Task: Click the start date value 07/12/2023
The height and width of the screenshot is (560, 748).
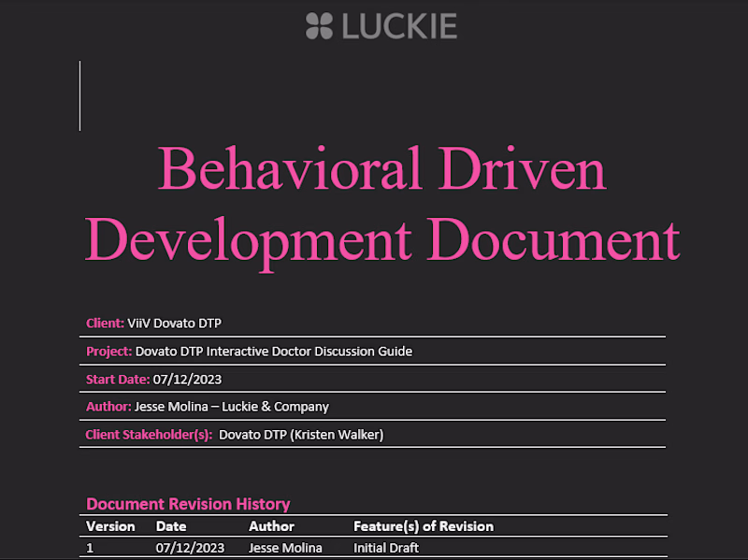Action: pyautogui.click(x=188, y=380)
